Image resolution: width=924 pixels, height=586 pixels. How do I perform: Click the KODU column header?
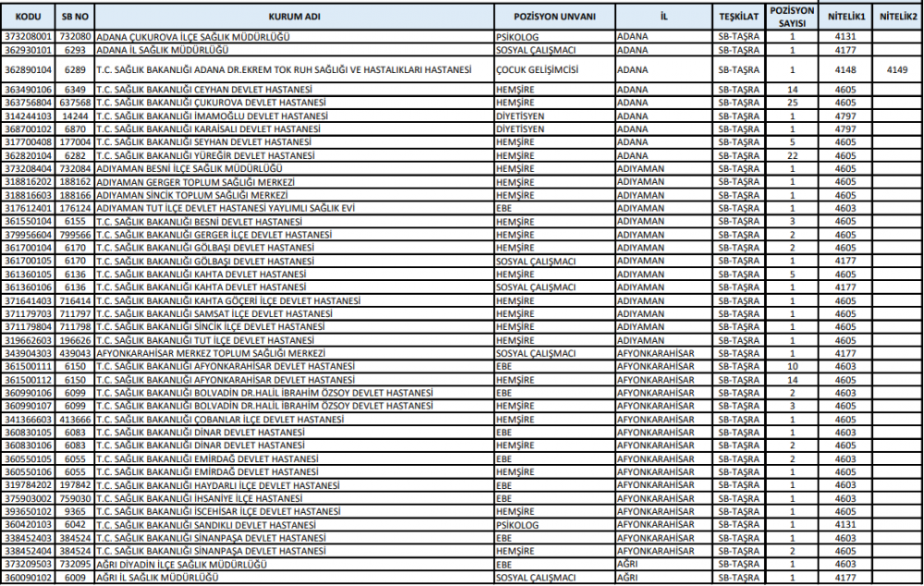coord(29,17)
